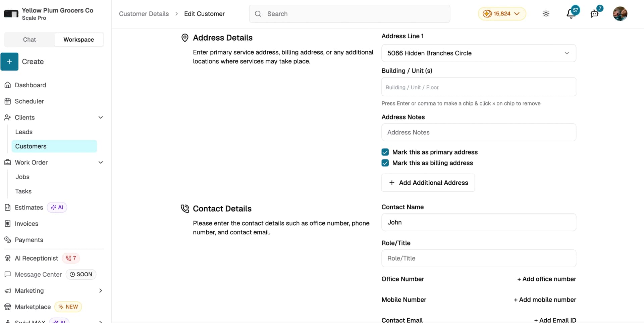Click the Contact Name field with John

(x=479, y=222)
